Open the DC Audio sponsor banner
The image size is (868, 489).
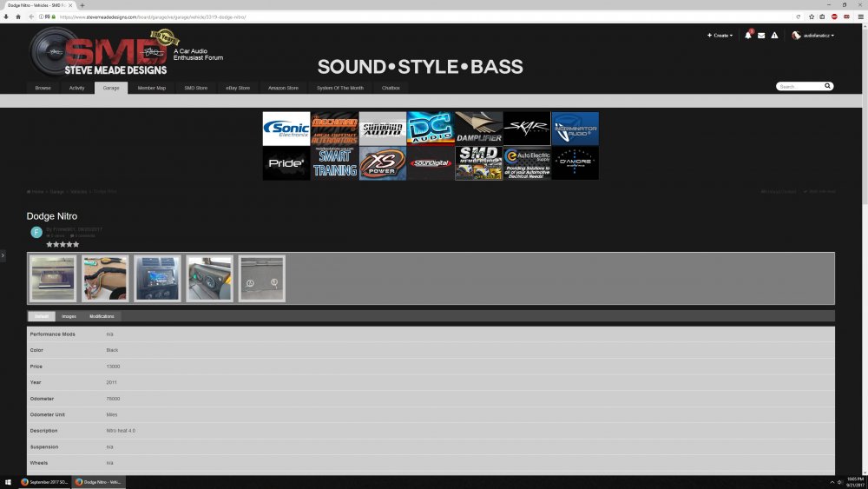431,129
